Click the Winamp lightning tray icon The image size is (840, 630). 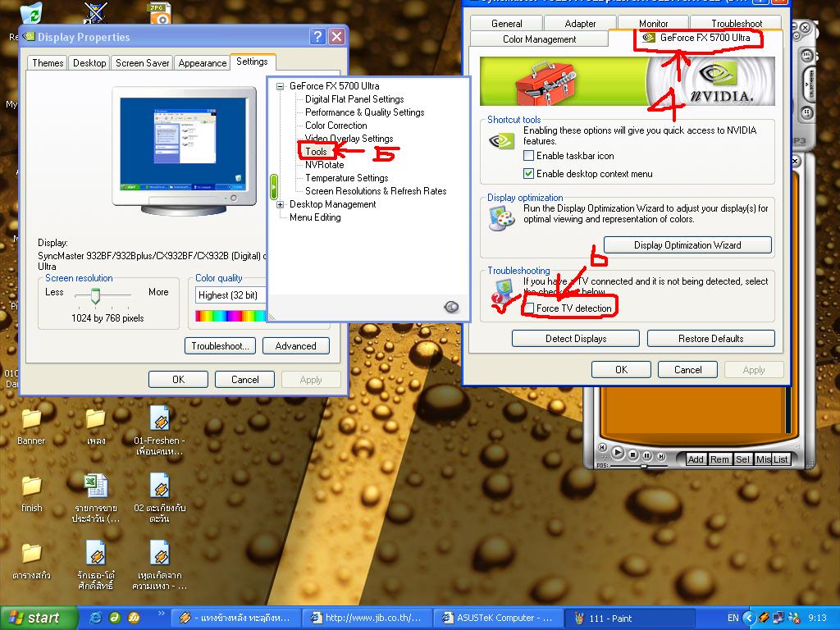tap(765, 619)
